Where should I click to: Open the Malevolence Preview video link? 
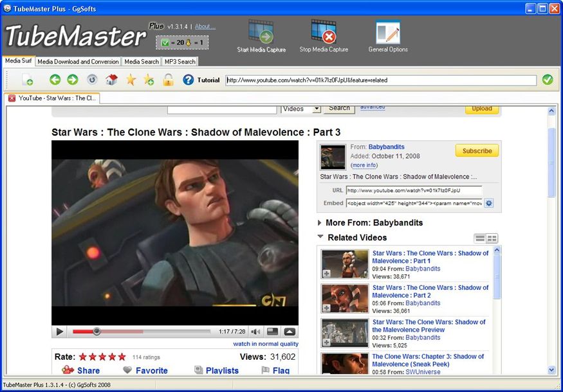click(x=429, y=326)
